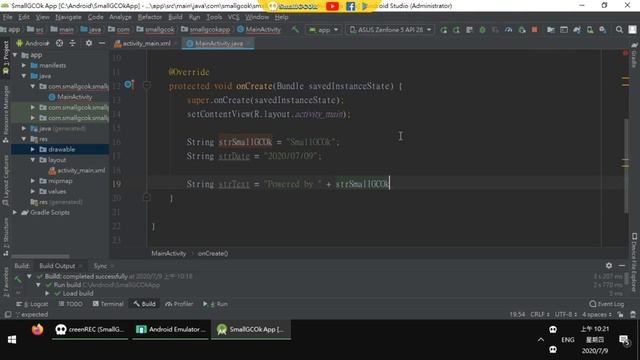Collapse the res folder node
Viewport: 640px width, 360px height.
click(24, 139)
